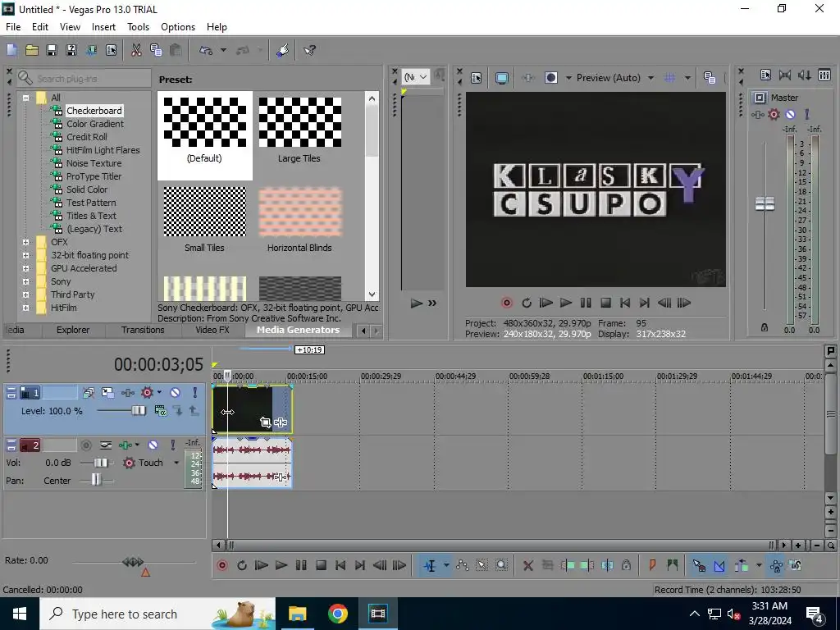Image resolution: width=840 pixels, height=630 pixels.
Task: Open Track FX on audio track 2
Action: point(126,445)
